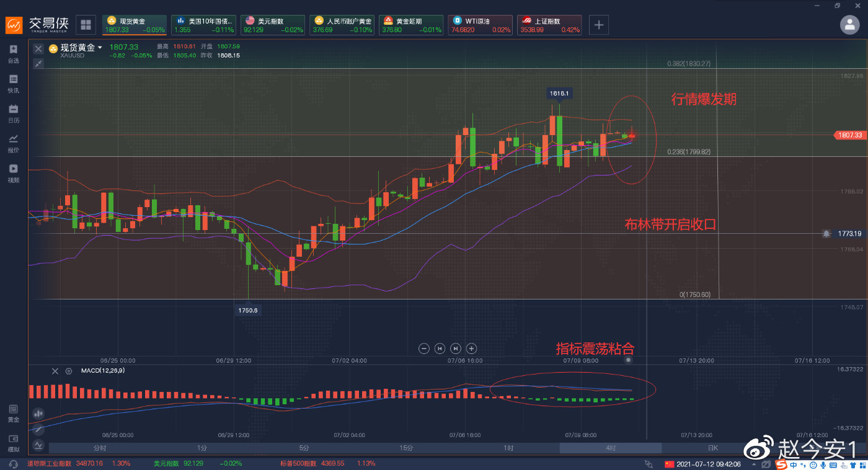Viewport: 868px width, 470px height.
Task: Open the grid layout switcher button
Action: click(86, 25)
